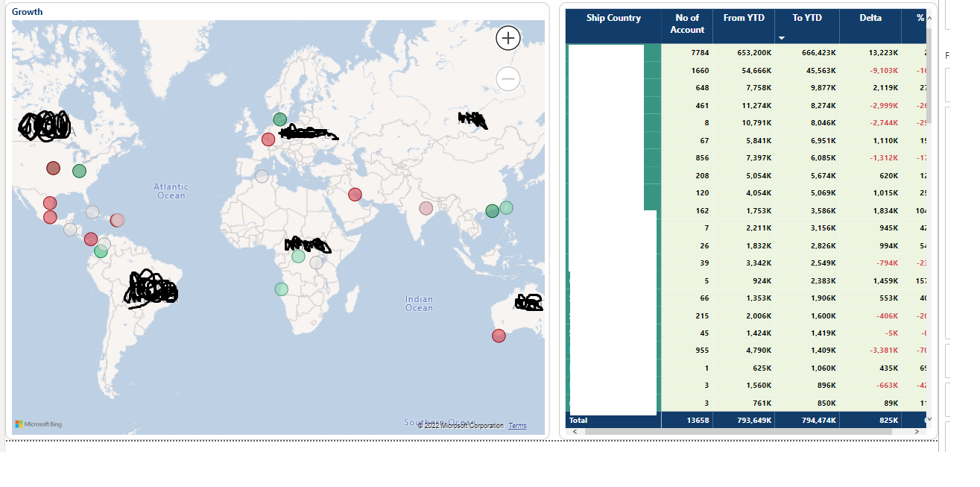Select the 1,906K To YTD cell

[807, 298]
